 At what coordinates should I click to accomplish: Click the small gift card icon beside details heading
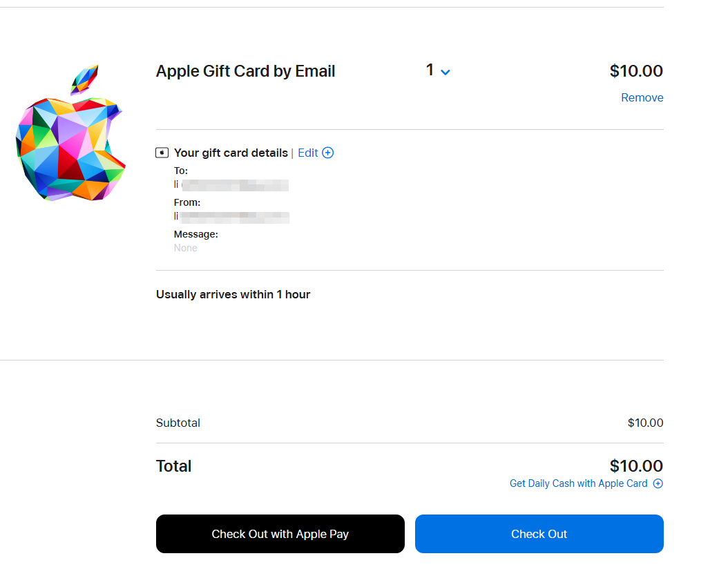coord(162,153)
